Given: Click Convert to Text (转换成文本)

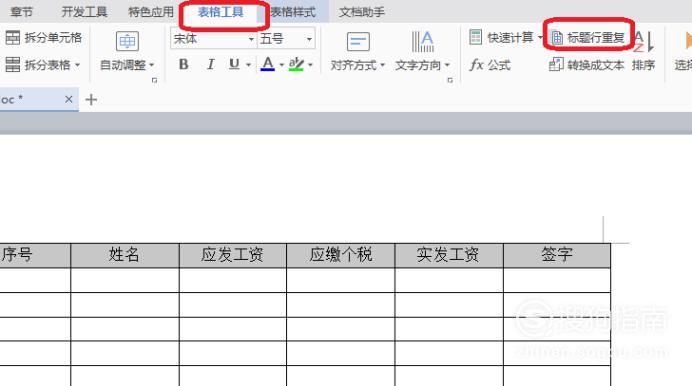Looking at the screenshot, I should [x=587, y=65].
